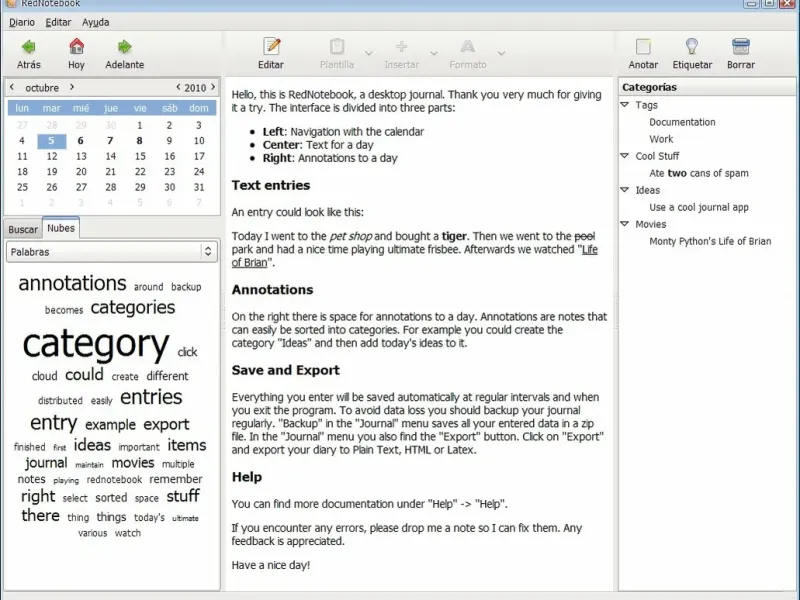Image resolution: width=800 pixels, height=600 pixels.
Task: Select bold day 8 on the calendar
Action: 140,141
